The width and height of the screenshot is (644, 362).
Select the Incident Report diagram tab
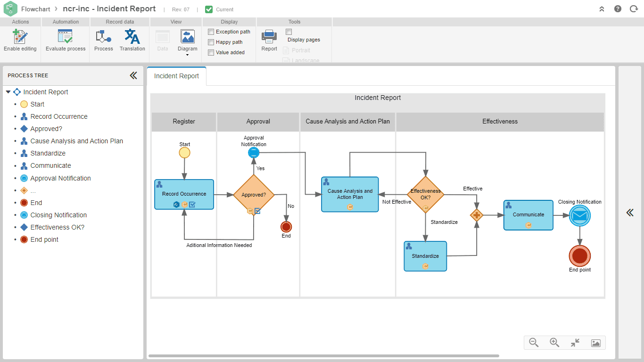click(x=176, y=76)
